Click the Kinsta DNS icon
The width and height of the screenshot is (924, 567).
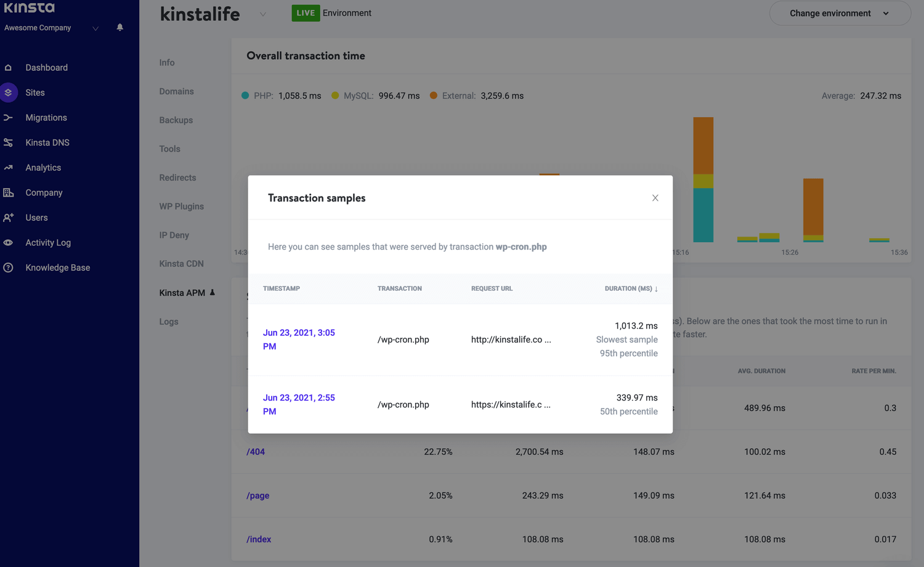point(8,142)
